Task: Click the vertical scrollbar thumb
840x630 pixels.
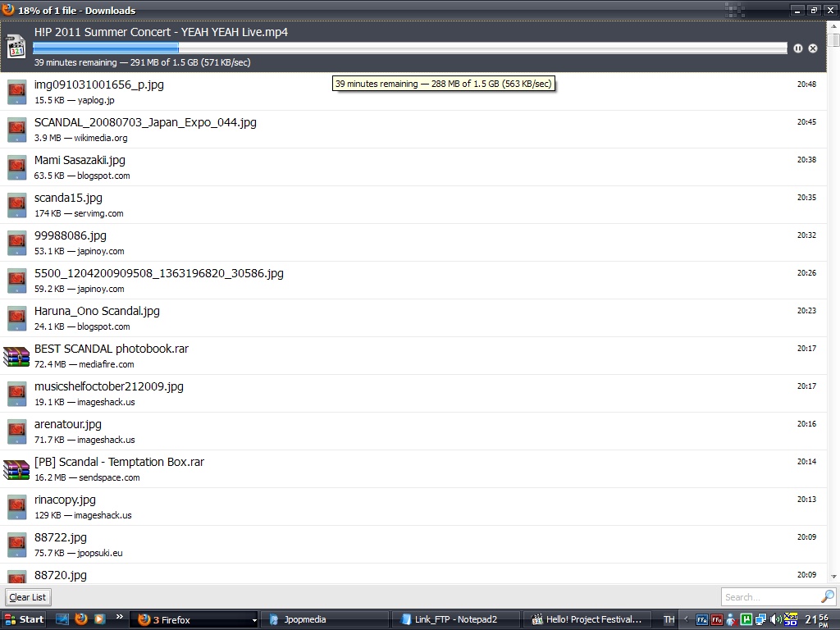Action: pyautogui.click(x=833, y=41)
